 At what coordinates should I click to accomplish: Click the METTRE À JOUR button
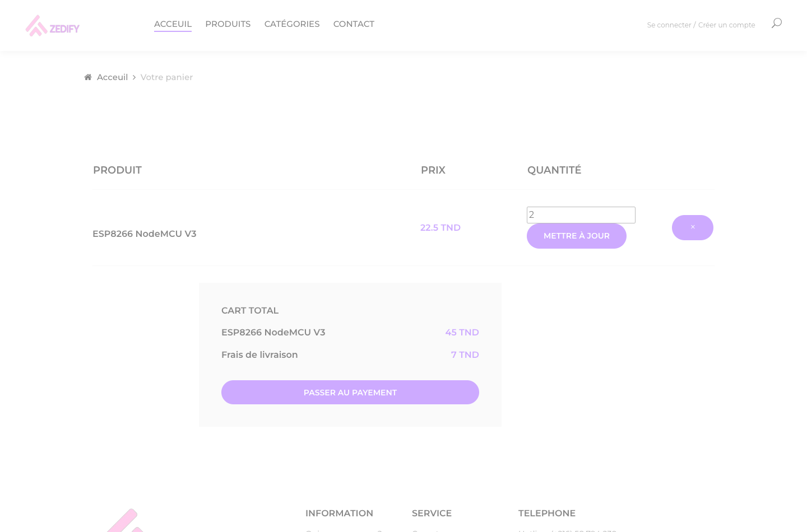click(577, 236)
